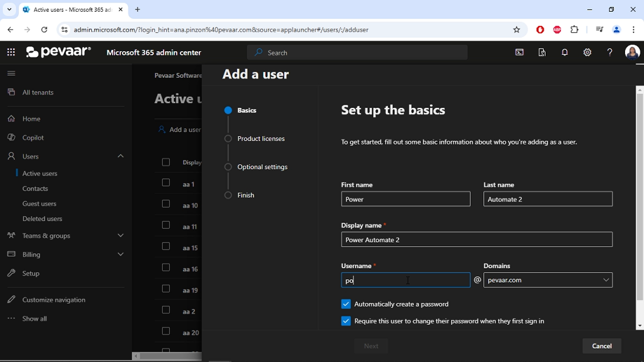Screen dimensions: 644x362
Task: Expand Teams & groups section
Action: click(121, 235)
